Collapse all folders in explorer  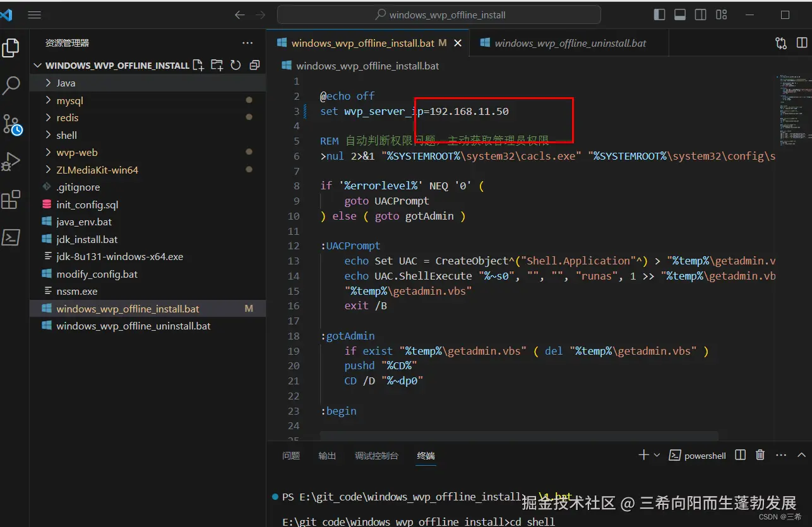click(x=254, y=65)
